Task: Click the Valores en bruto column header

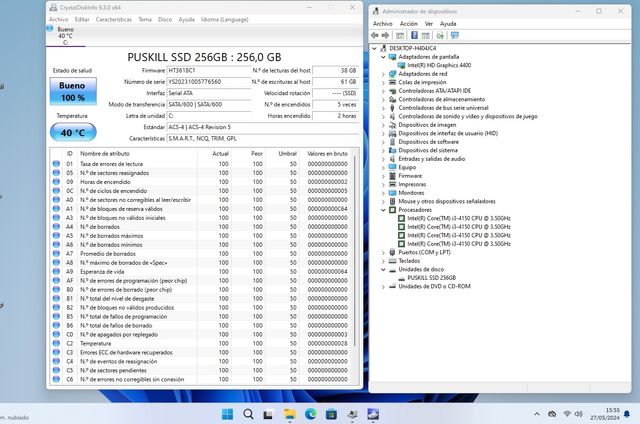Action: 327,153
